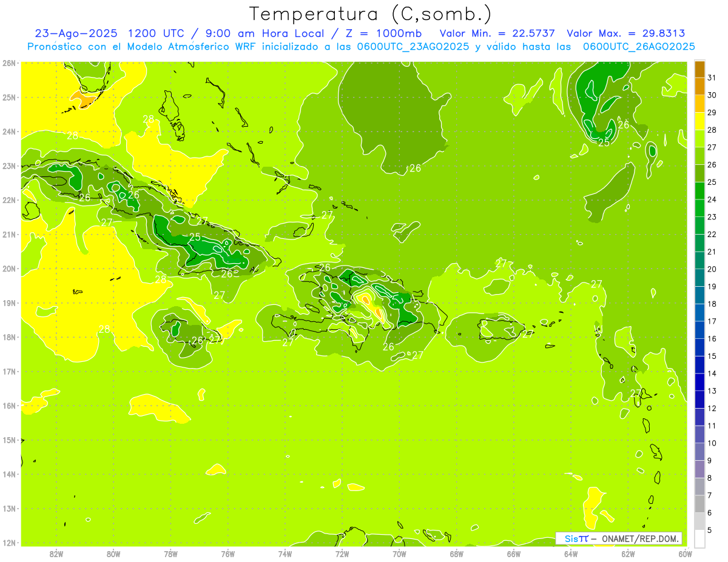Click the "68W" longitude axis label

[457, 554]
